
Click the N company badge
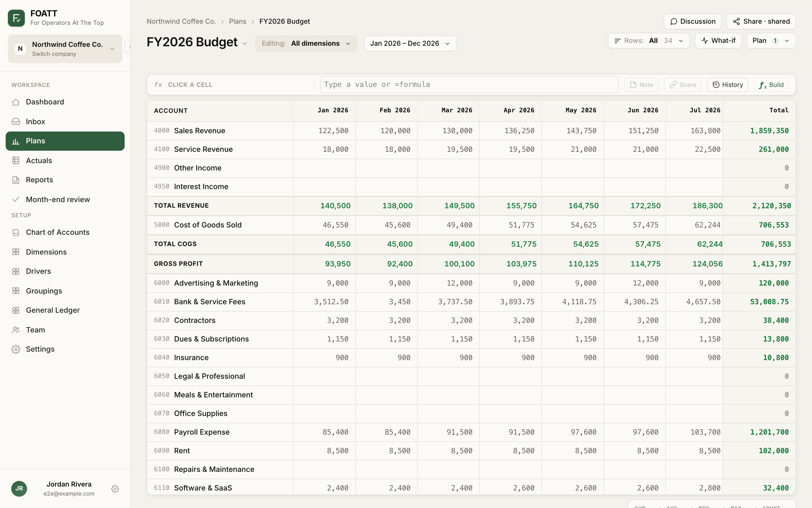point(20,49)
